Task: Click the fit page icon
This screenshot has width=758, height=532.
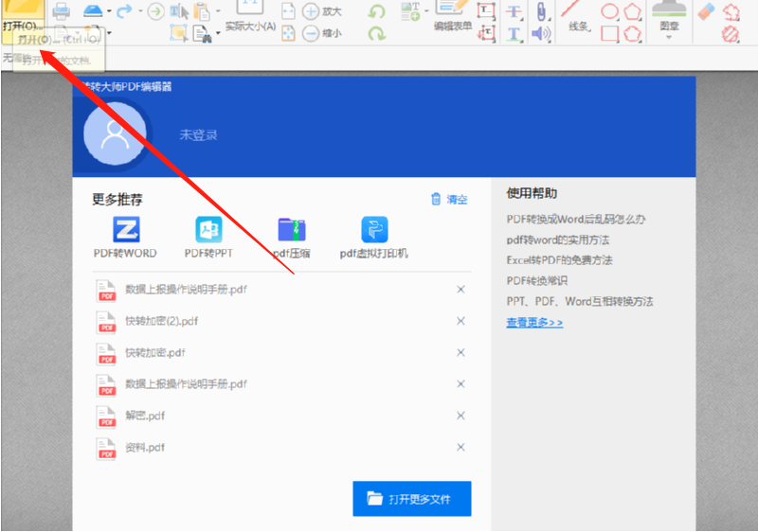Action: coord(288,33)
